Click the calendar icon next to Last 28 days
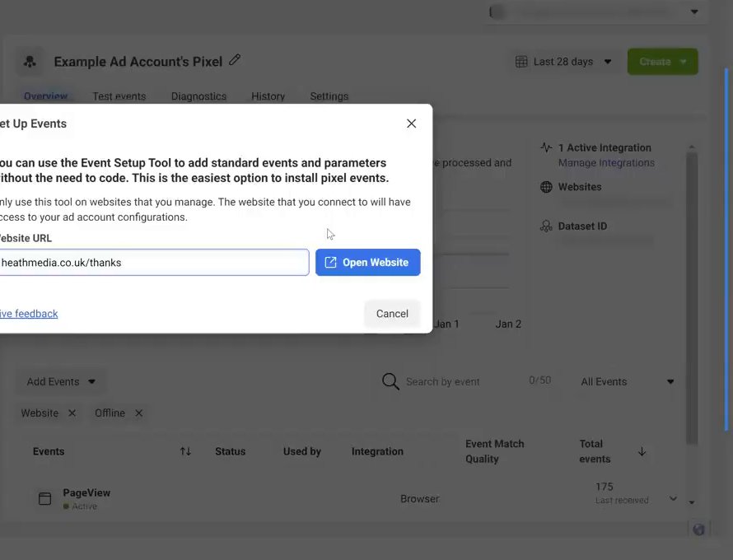The width and height of the screenshot is (733, 560). 521,62
